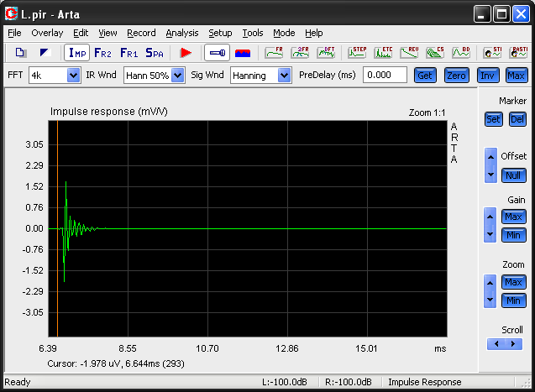The image size is (535, 392).
Task: Click the Gain down arrow
Action: point(490,234)
